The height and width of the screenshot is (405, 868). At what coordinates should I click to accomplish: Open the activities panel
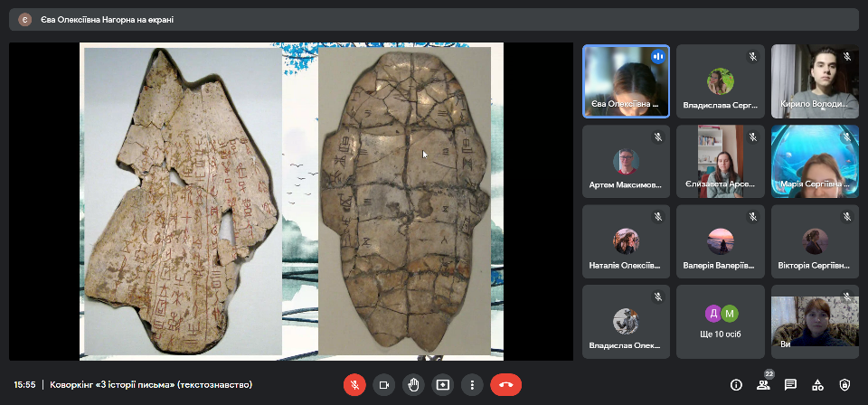(x=817, y=384)
